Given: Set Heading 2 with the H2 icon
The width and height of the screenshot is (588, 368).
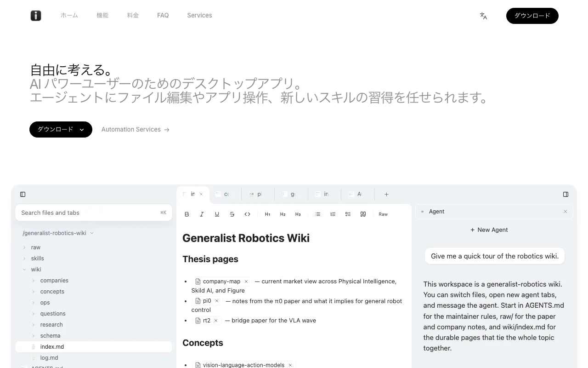Looking at the screenshot, I should 283,214.
